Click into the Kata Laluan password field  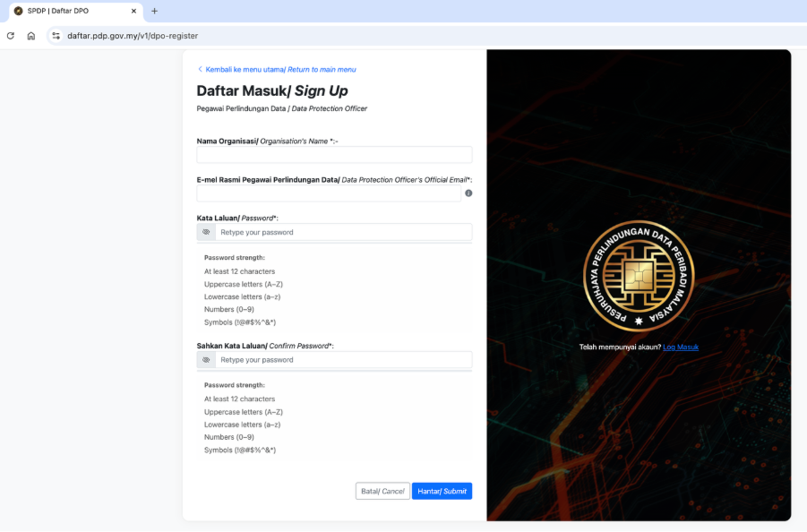tap(344, 233)
